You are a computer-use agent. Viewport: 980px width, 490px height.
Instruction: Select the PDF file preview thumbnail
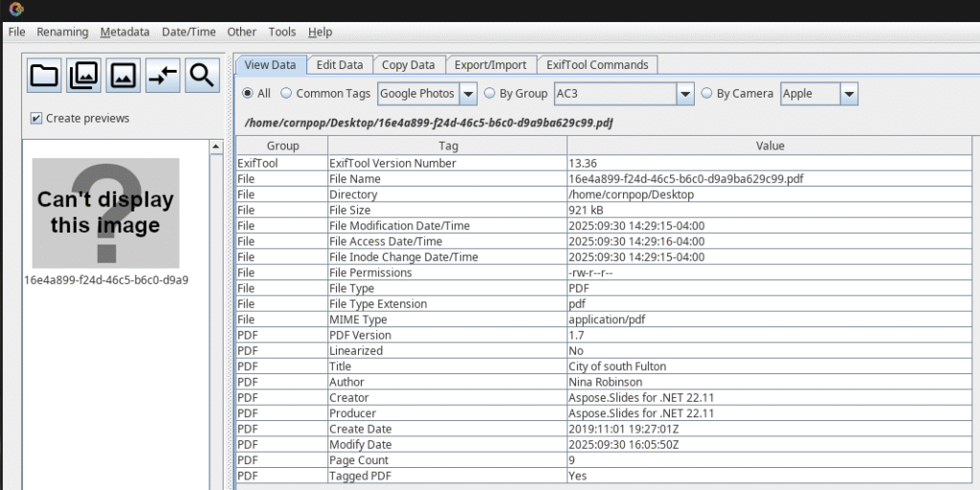(x=105, y=213)
